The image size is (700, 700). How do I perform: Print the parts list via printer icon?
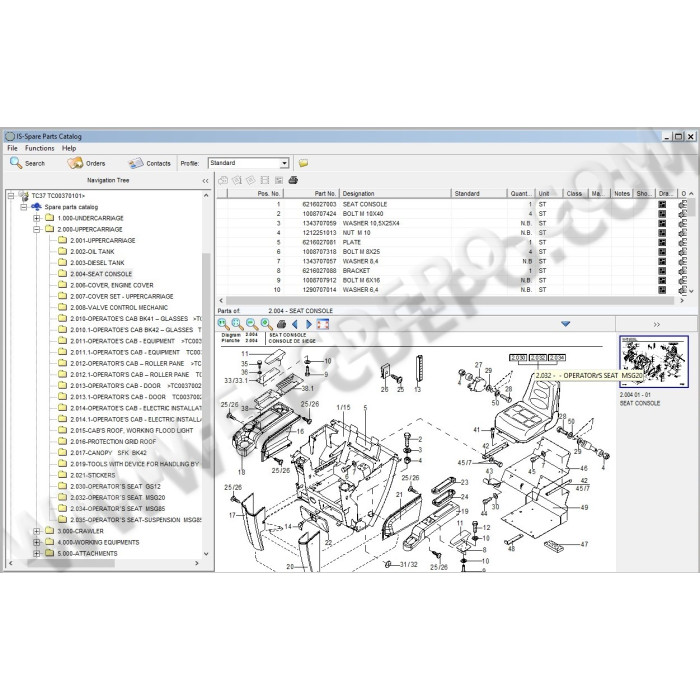coord(293,180)
